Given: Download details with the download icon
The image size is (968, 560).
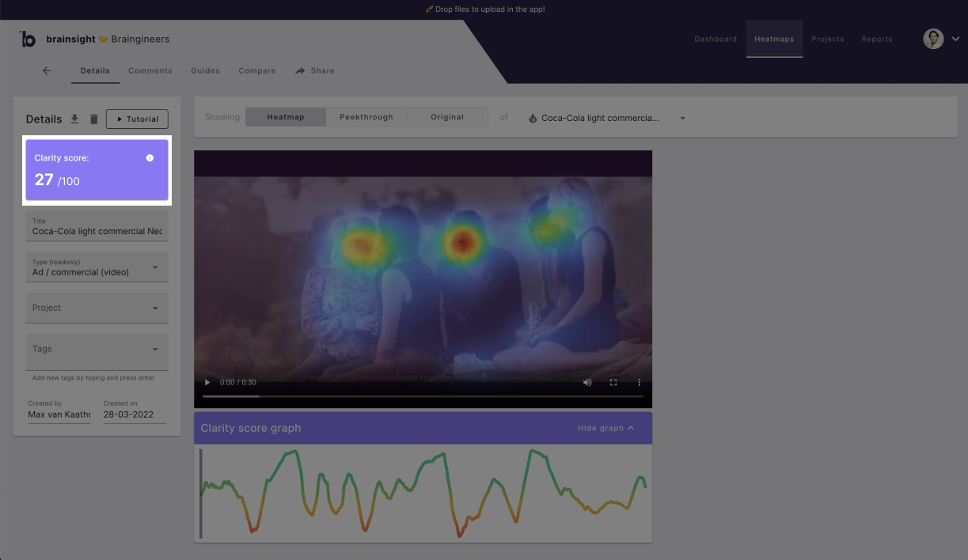Looking at the screenshot, I should click(x=74, y=119).
